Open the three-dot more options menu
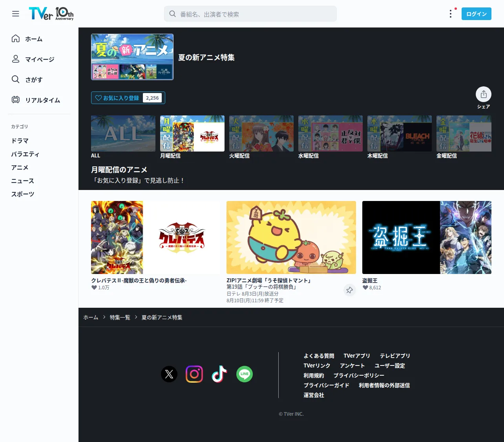 pyautogui.click(x=451, y=14)
